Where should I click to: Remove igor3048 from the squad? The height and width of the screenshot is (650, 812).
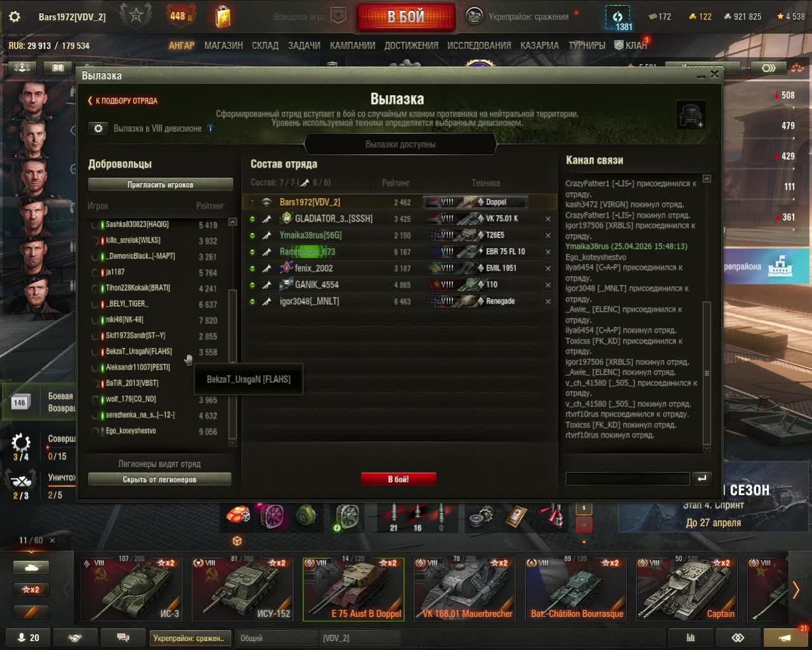pyautogui.click(x=548, y=302)
